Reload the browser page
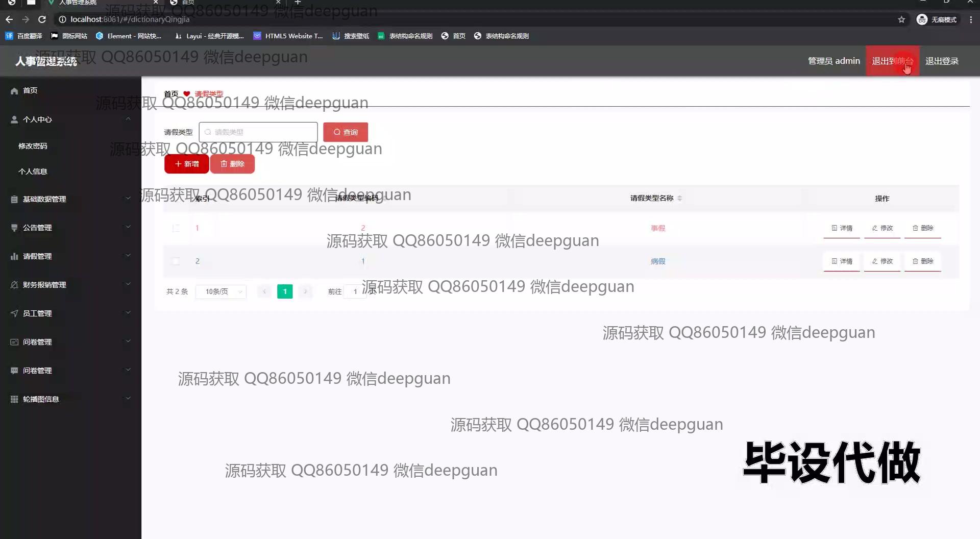This screenshot has height=539, width=980. pos(42,19)
